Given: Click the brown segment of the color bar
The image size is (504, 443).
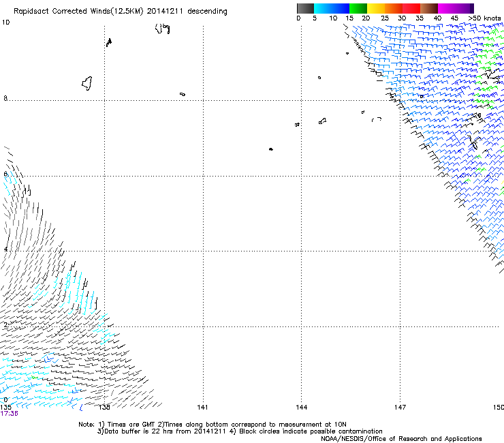Looking at the screenshot, I should (429, 8).
